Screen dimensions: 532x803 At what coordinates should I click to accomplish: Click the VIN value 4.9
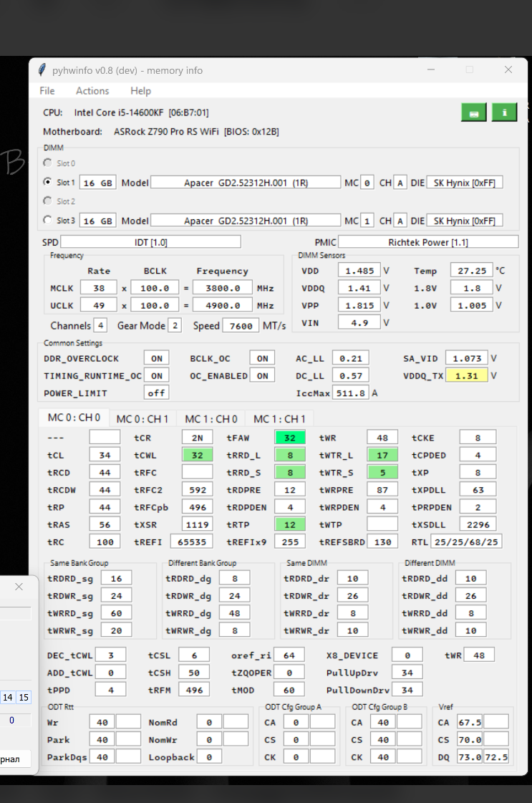click(359, 323)
